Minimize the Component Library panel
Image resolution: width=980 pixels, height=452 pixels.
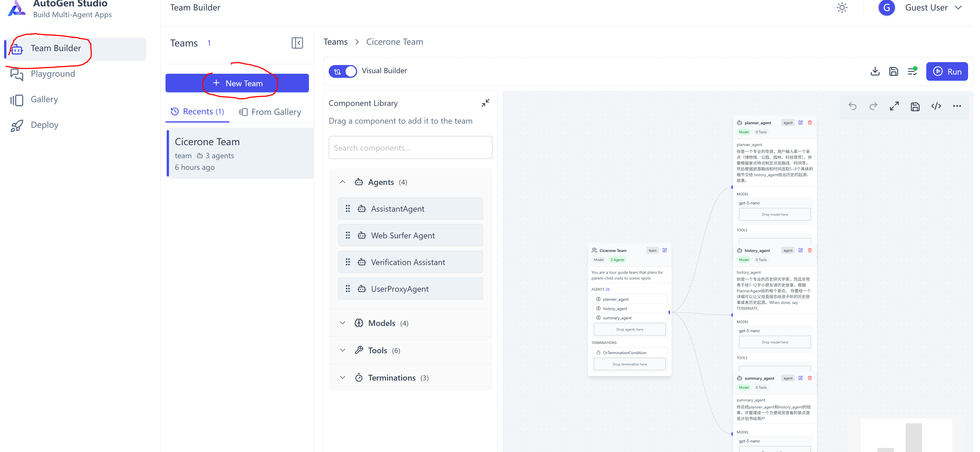point(485,103)
